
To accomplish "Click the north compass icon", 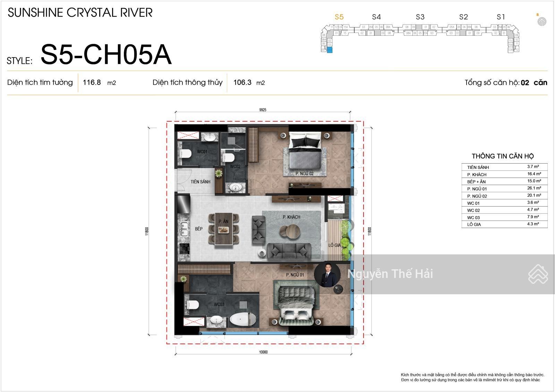I will (x=541, y=21).
